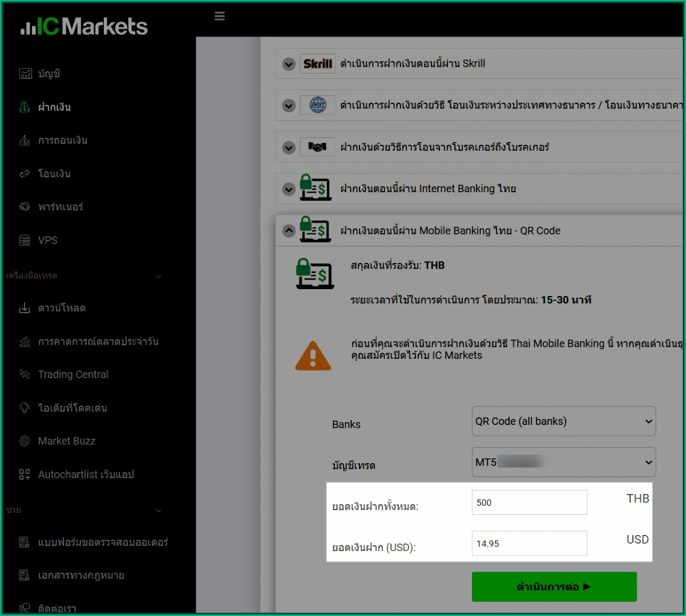The width and height of the screenshot is (686, 616).
Task: Expand the Skrill deposit section chevron
Action: tap(289, 64)
